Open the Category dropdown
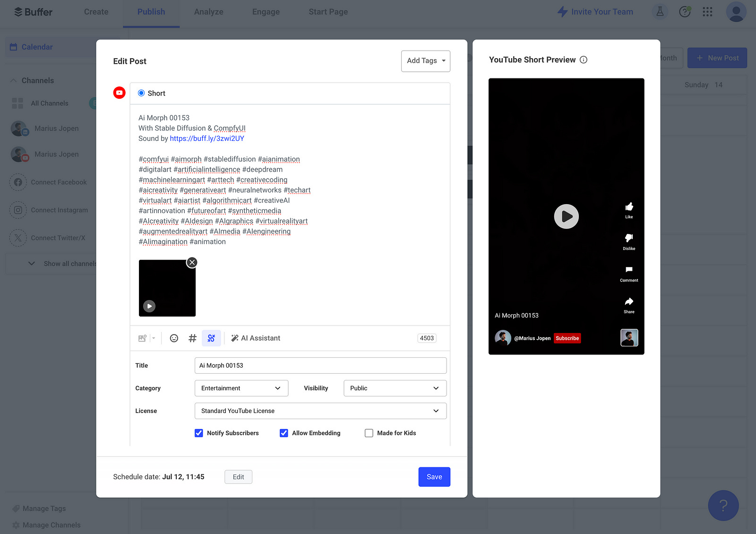 pyautogui.click(x=241, y=388)
